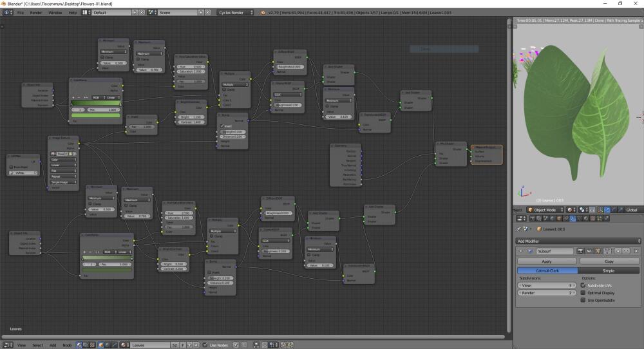644x349 pixels.
Task: Click the Info editor type icon
Action: coord(7,13)
